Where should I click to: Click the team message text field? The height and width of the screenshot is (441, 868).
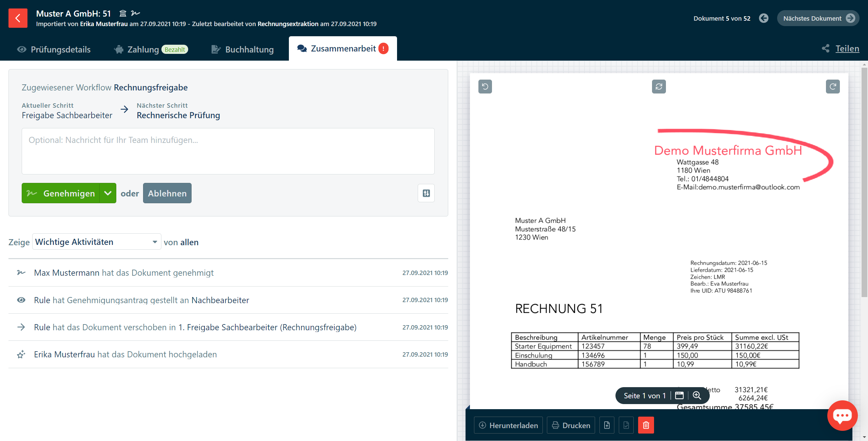[228, 151]
